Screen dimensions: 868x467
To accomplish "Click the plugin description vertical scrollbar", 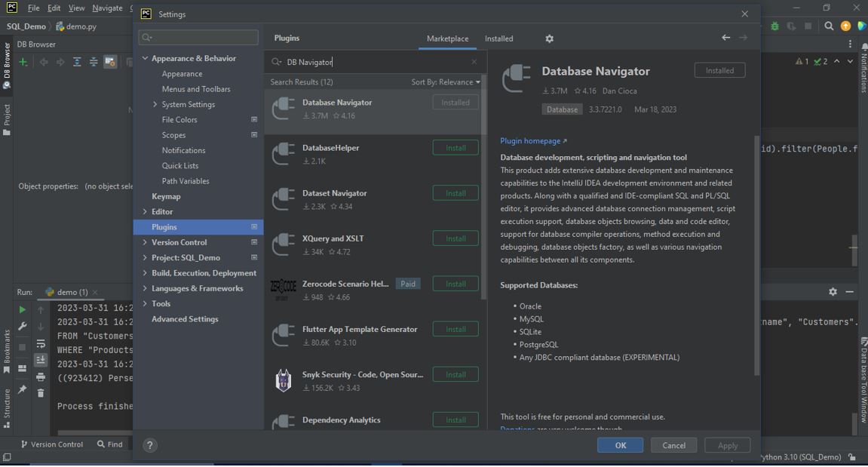I will pos(756,257).
